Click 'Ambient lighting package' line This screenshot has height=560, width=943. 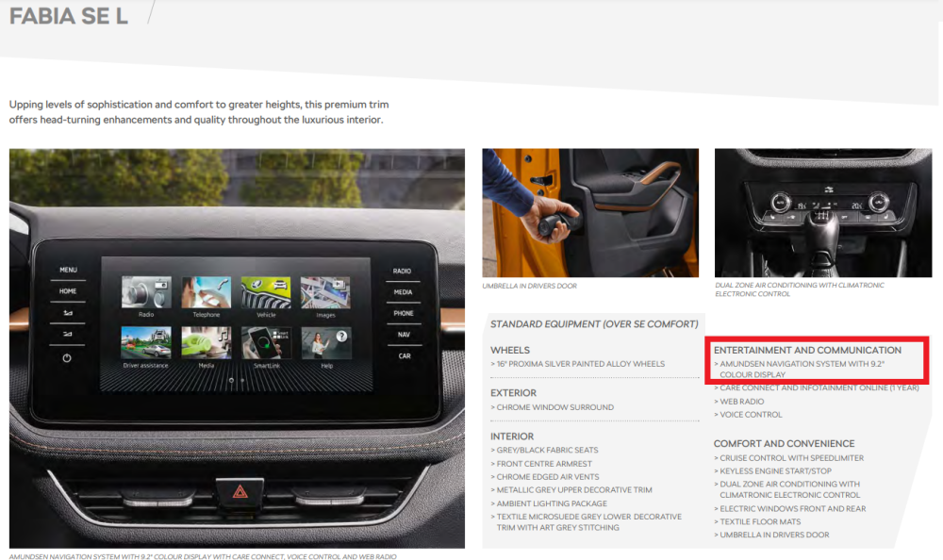[x=549, y=503]
